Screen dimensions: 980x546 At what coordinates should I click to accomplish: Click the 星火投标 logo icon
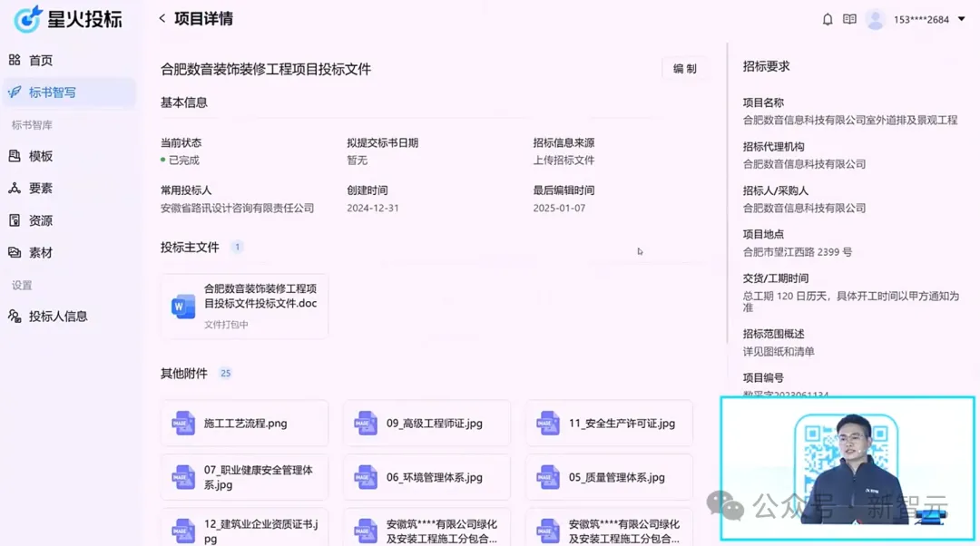(x=27, y=19)
